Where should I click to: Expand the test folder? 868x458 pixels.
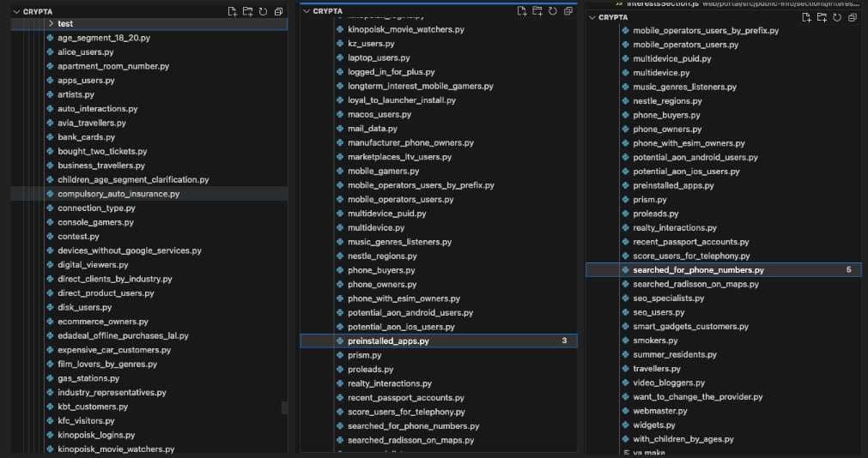click(x=64, y=23)
